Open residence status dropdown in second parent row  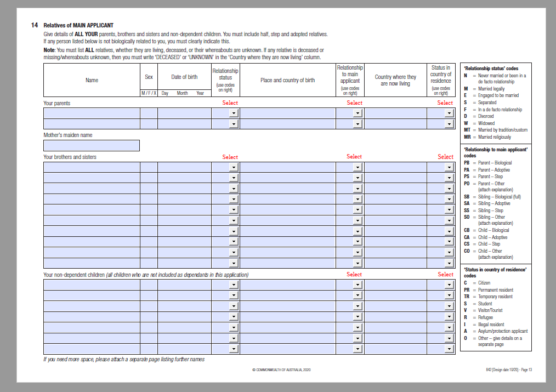pos(449,124)
